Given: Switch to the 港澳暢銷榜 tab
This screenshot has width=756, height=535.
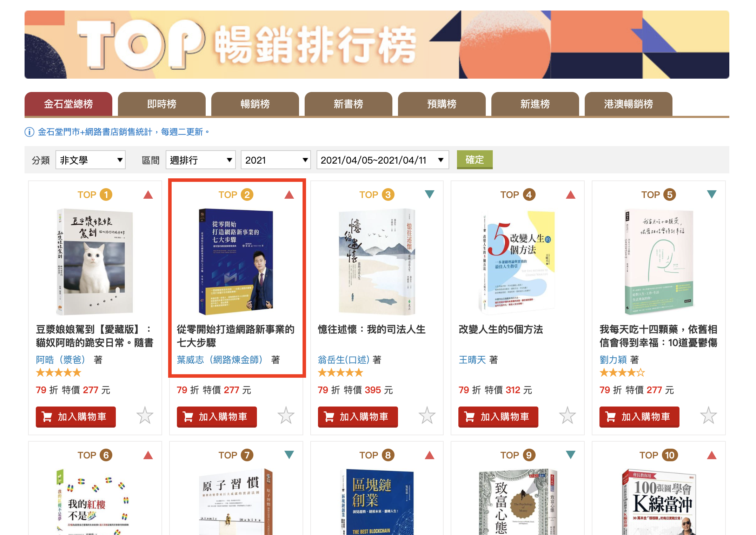Looking at the screenshot, I should click(629, 104).
